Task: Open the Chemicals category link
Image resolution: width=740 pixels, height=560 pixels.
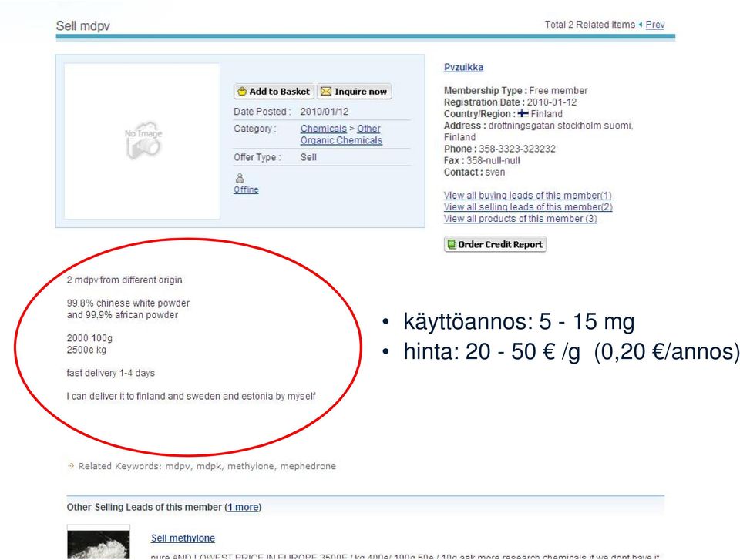Action: pyautogui.click(x=323, y=129)
